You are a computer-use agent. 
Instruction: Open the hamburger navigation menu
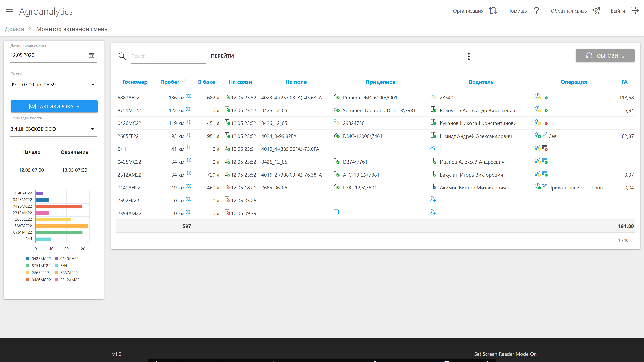pos(9,11)
